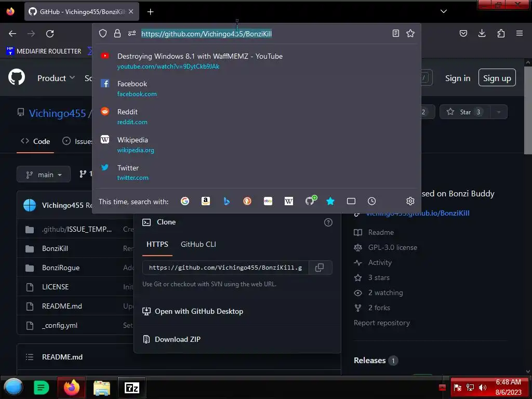This screenshot has height=399, width=532.
Task: Search open tabs with the tabs icon
Action: (x=351, y=201)
